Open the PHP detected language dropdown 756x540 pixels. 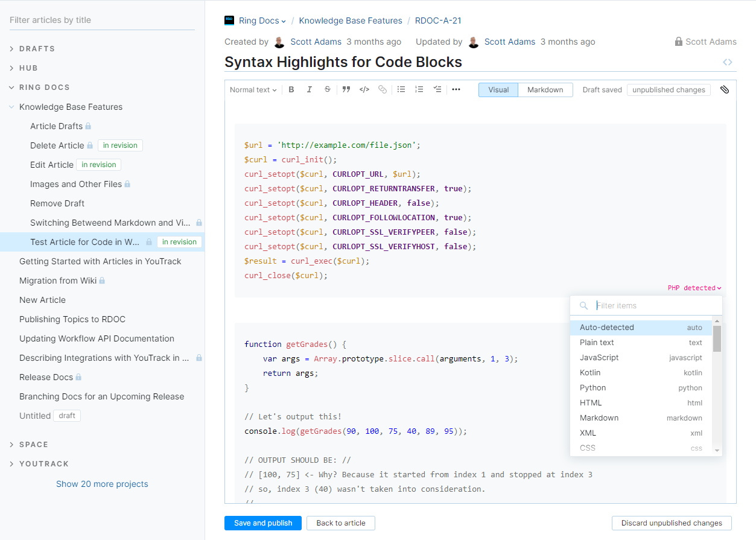coord(693,288)
